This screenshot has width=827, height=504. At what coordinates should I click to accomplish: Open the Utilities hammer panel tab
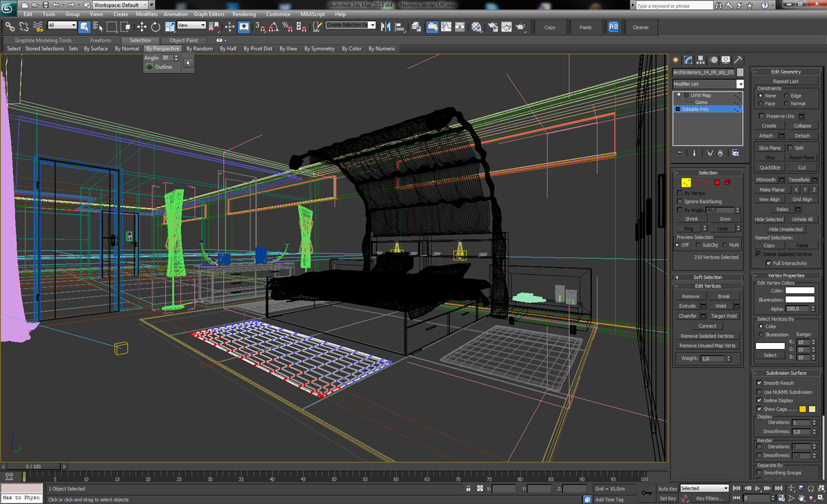[x=737, y=60]
